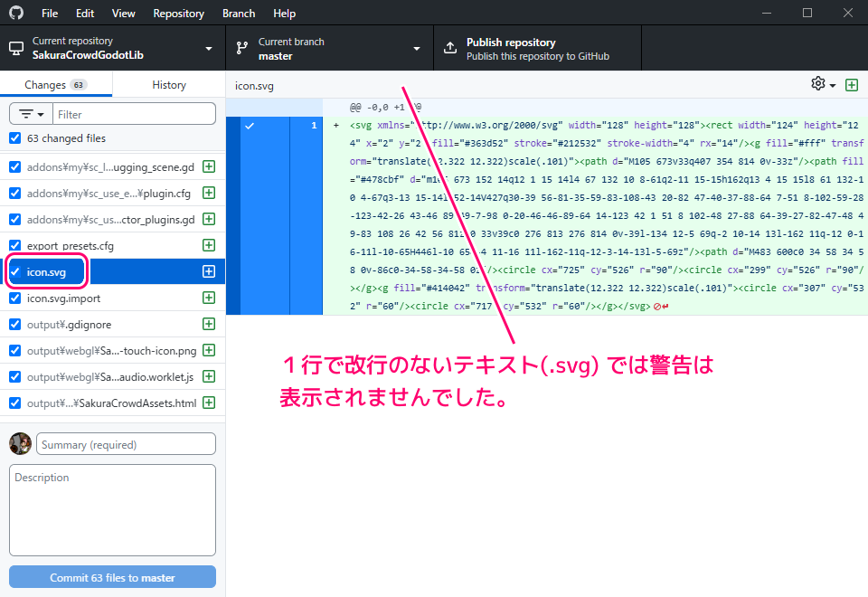Toggle the 63 changed files checkbox
The width and height of the screenshot is (868, 597).
[x=14, y=138]
